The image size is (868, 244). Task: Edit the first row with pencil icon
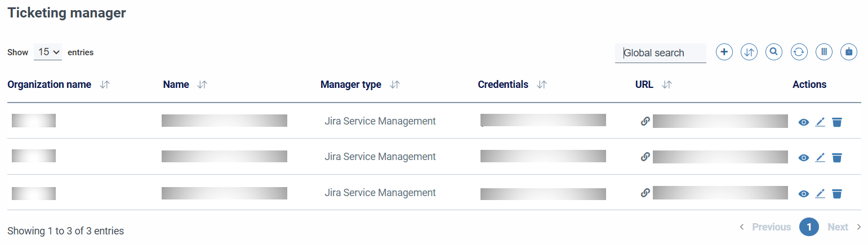click(x=820, y=122)
